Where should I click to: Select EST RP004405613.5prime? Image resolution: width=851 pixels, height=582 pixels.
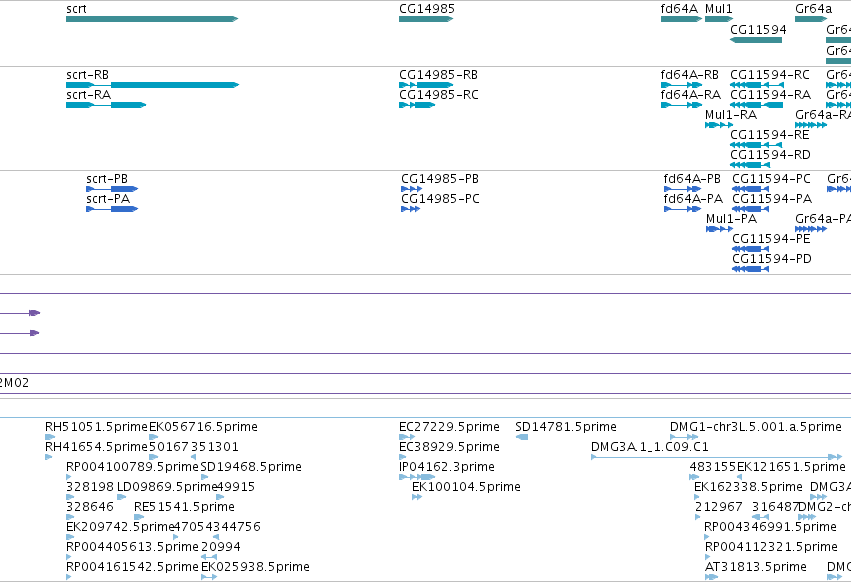(x=69, y=558)
